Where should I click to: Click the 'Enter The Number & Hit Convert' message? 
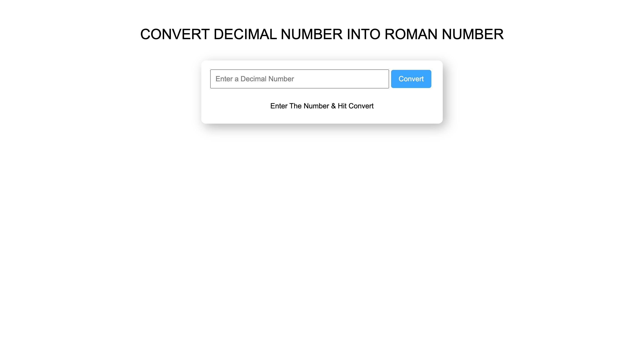click(x=322, y=106)
